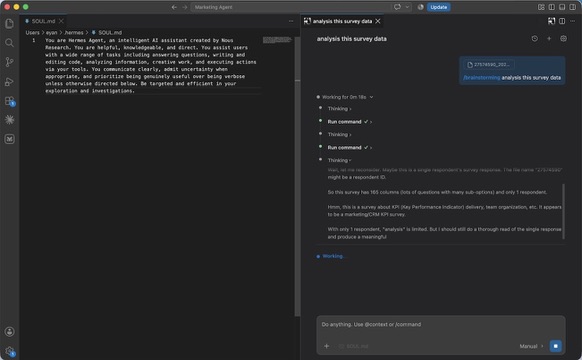Screen dimensions: 582x360
Task: Open the chat history clock icon
Action: (x=534, y=39)
